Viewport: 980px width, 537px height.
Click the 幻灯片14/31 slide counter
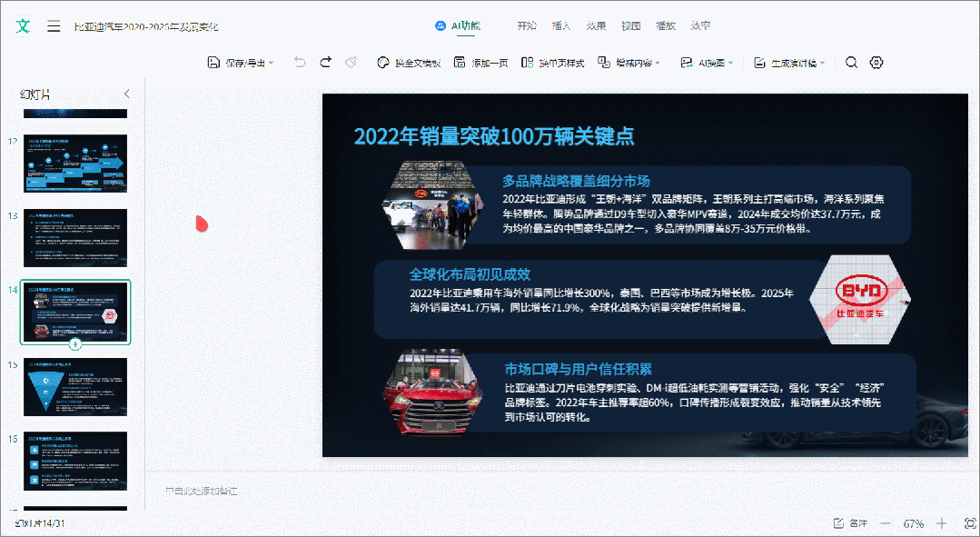(x=40, y=523)
